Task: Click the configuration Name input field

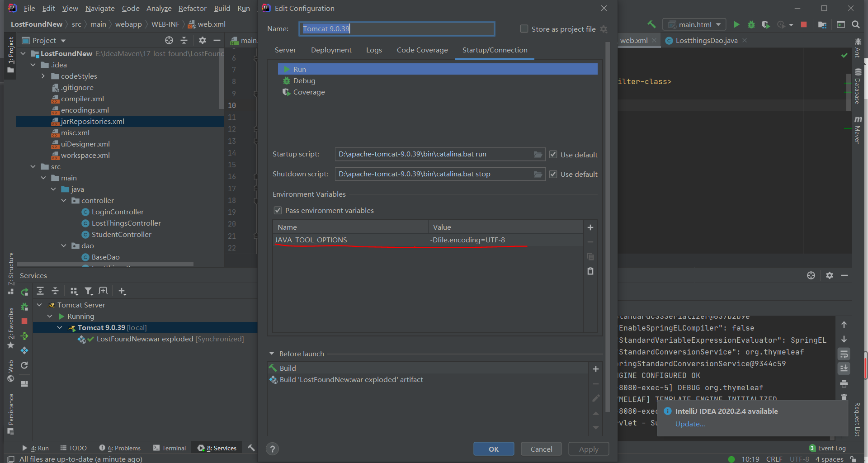Action: [396, 29]
